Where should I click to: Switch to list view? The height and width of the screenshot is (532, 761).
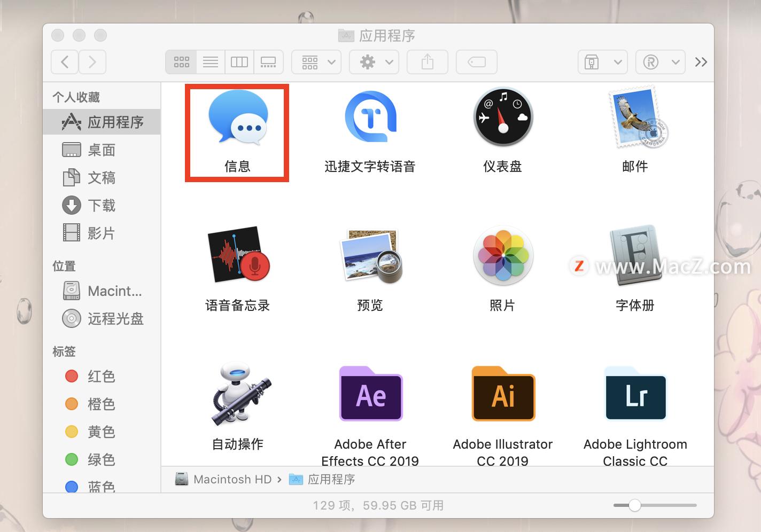(x=210, y=61)
